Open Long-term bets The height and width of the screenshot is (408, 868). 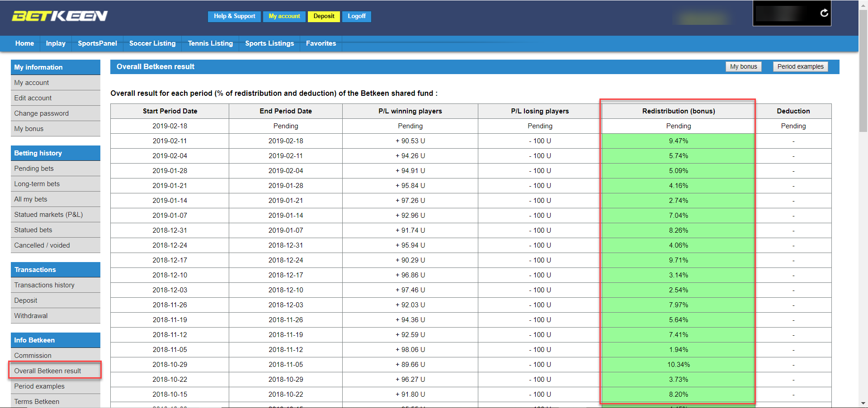[56, 184]
